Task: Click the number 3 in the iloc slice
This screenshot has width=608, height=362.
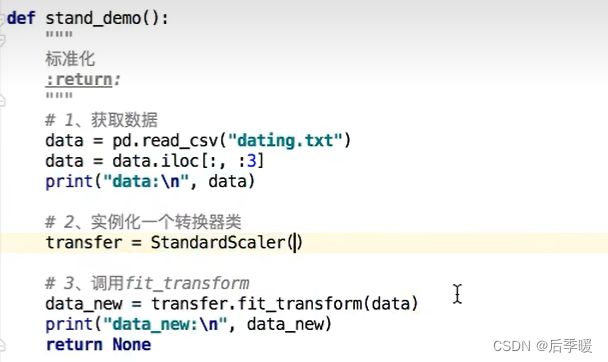Action: [x=252, y=161]
